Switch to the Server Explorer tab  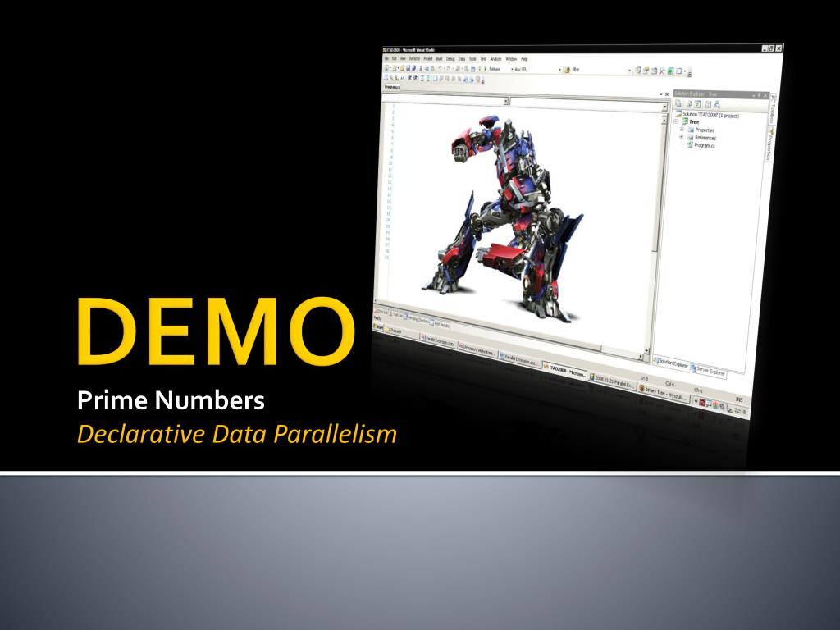(707, 371)
